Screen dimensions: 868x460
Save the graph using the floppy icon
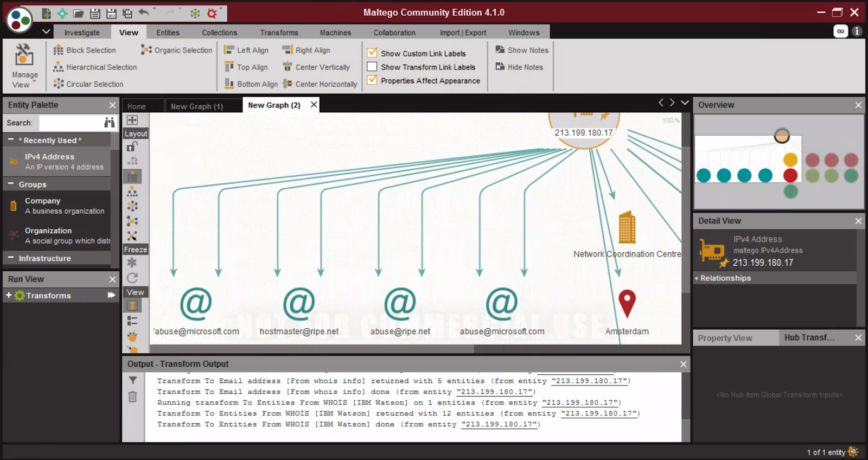[x=95, y=13]
